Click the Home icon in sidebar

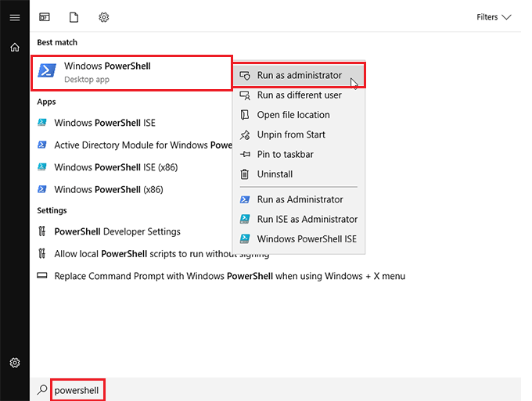[x=15, y=47]
